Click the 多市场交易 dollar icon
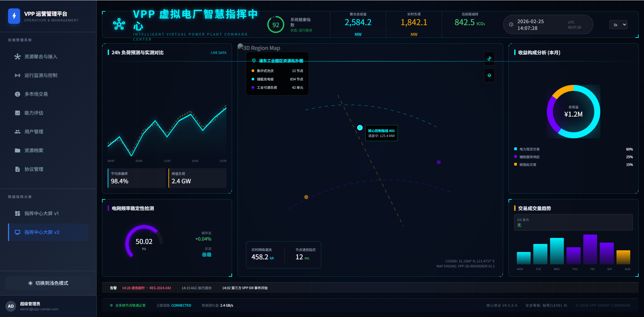644x317 pixels. 17,94
